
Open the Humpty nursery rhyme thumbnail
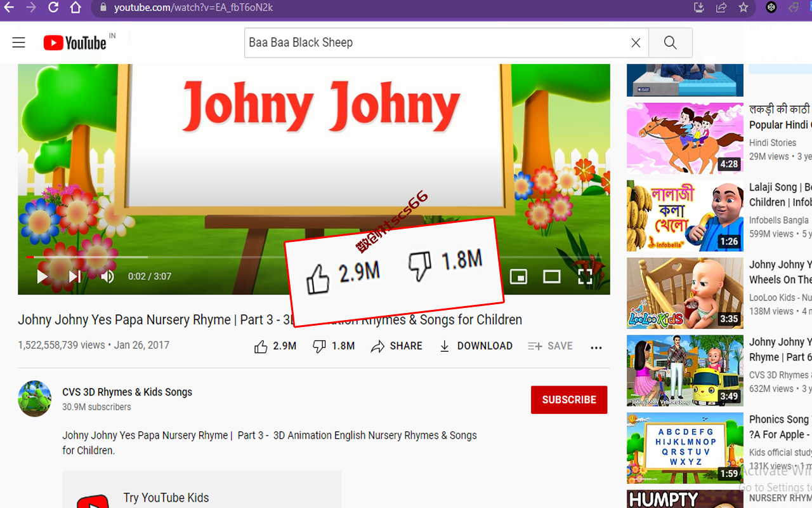(685, 499)
